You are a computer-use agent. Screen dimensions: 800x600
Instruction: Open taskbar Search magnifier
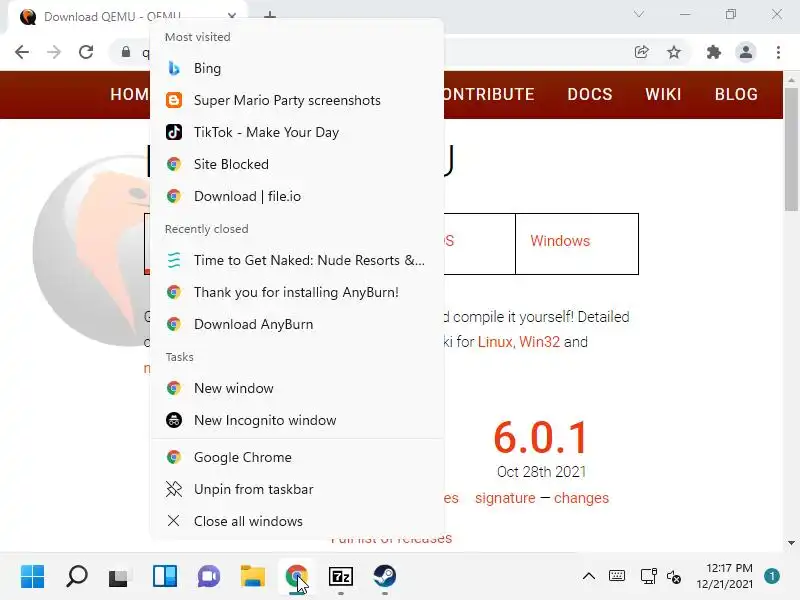click(x=77, y=577)
